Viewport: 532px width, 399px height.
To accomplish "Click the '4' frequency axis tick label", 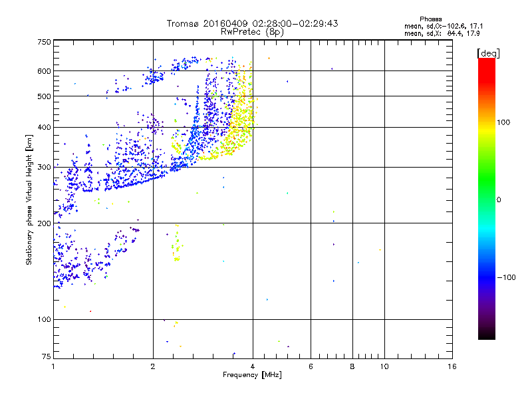I will tap(253, 366).
